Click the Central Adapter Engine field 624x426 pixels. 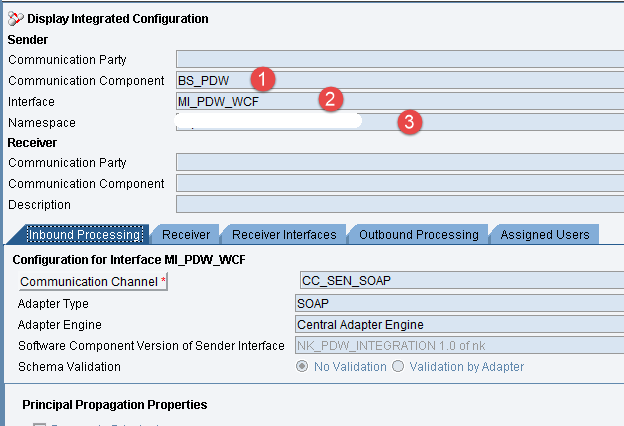tap(460, 324)
